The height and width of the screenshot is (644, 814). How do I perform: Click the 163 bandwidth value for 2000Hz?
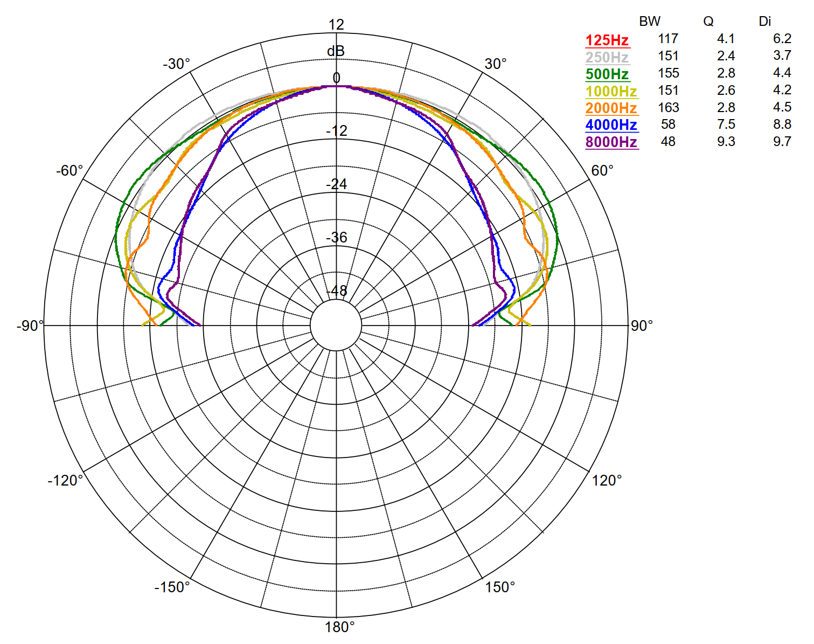tap(668, 108)
